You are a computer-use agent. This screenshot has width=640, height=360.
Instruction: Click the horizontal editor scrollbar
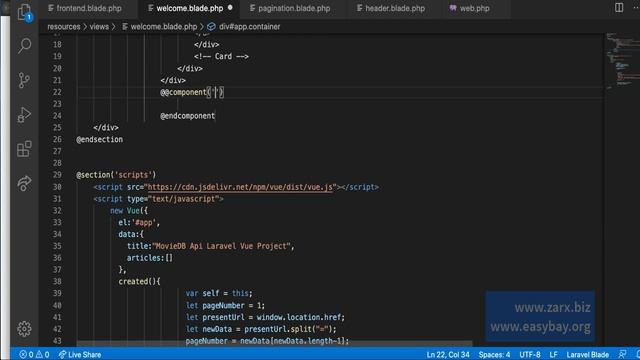pos(274,344)
